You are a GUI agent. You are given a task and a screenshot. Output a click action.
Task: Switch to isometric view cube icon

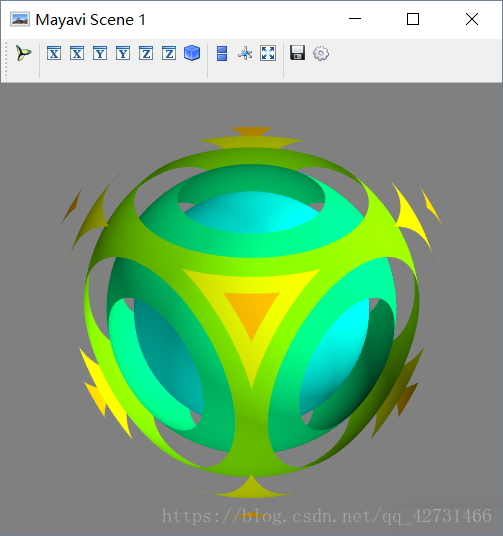[x=192, y=53]
